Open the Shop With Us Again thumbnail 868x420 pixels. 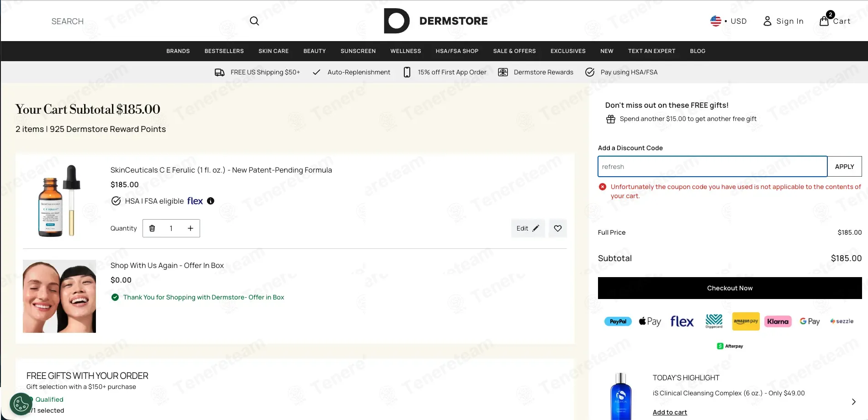pos(59,296)
